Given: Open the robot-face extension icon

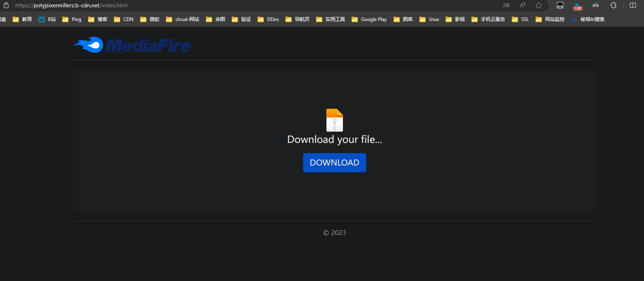Looking at the screenshot, I should point(560,5).
